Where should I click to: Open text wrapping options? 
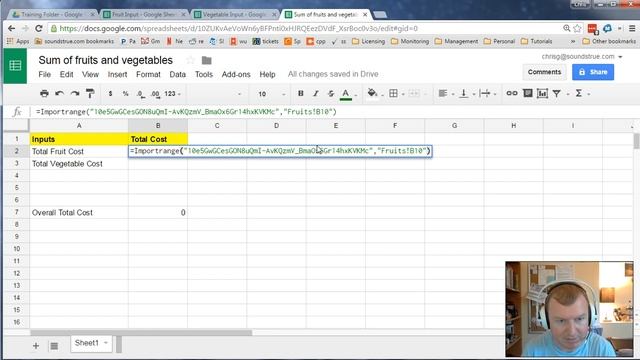[485, 93]
